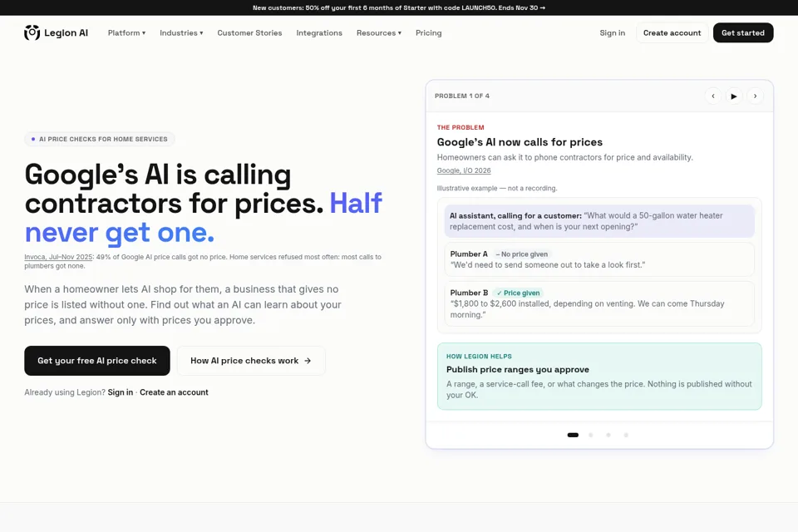Screen dimensions: 798x532
Task: Jump to the fourth carousel dot
Action: click(x=626, y=435)
